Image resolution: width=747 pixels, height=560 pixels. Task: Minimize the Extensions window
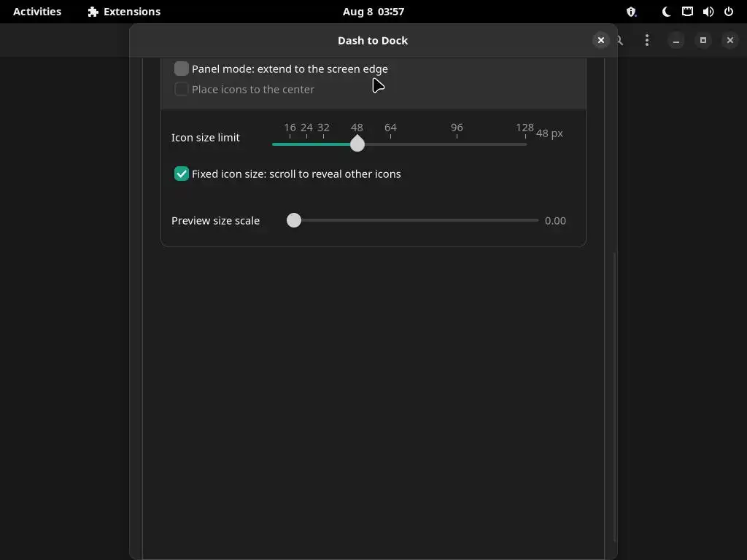coord(676,41)
